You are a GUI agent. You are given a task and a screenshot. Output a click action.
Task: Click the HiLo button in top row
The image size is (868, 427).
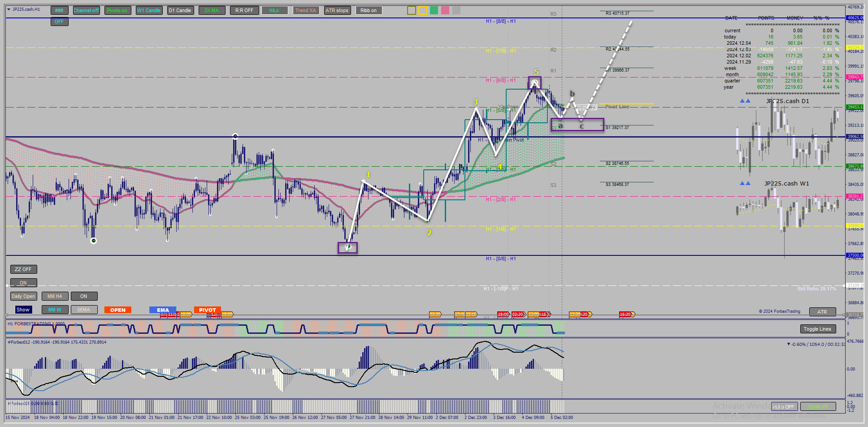coord(274,10)
